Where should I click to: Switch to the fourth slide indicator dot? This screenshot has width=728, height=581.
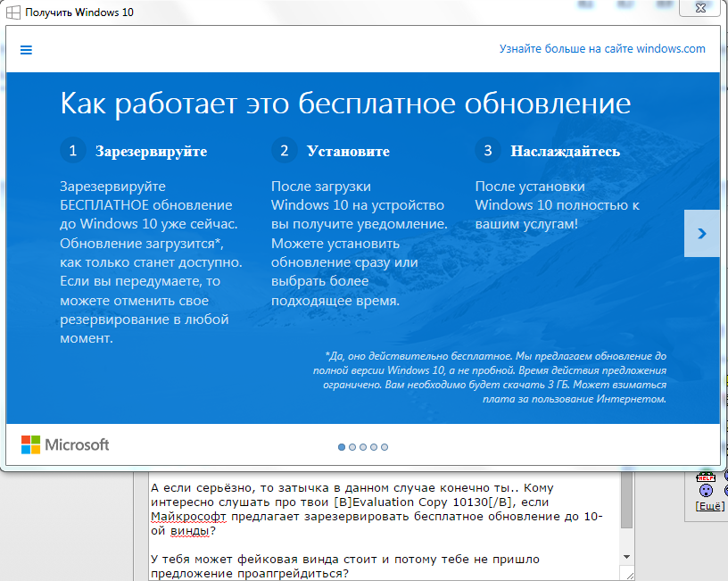click(374, 447)
